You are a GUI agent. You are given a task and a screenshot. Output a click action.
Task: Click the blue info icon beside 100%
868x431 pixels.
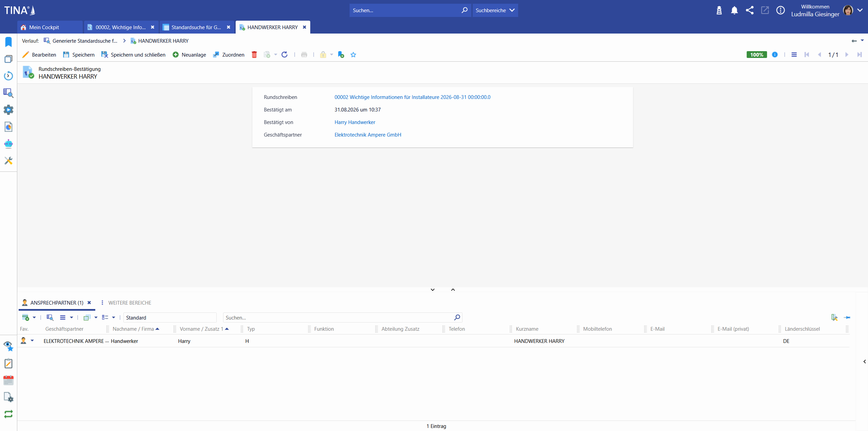point(775,55)
